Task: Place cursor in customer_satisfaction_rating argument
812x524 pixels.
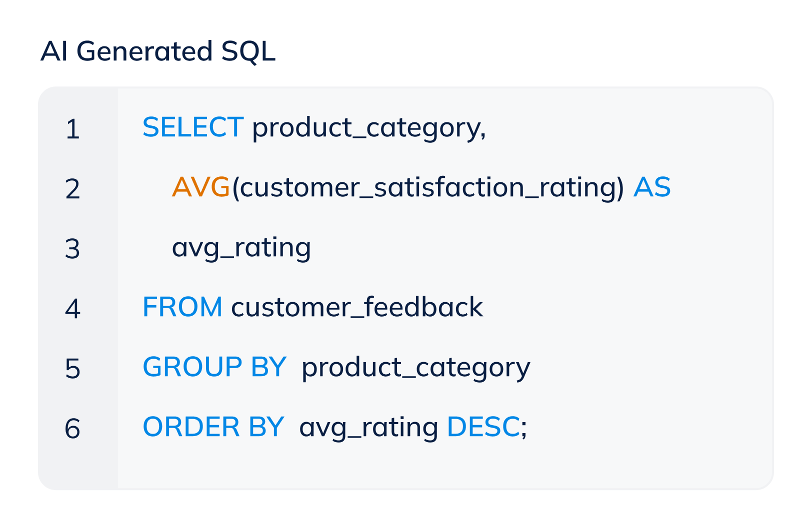Action: 428,188
